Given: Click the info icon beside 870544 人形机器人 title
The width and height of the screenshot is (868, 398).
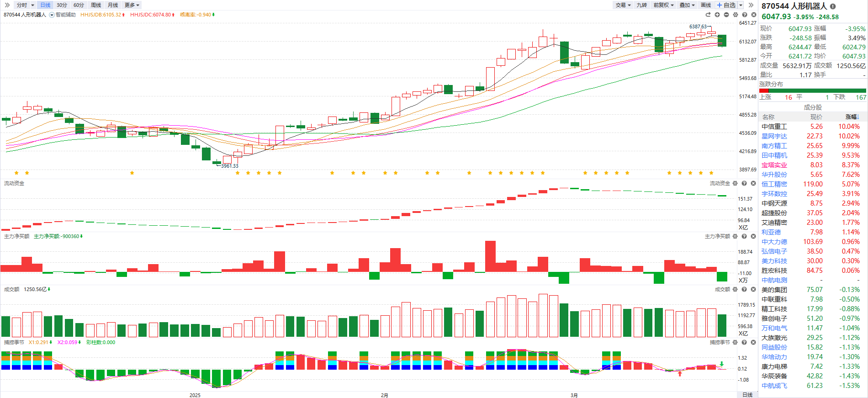Looking at the screenshot, I should point(833,6).
